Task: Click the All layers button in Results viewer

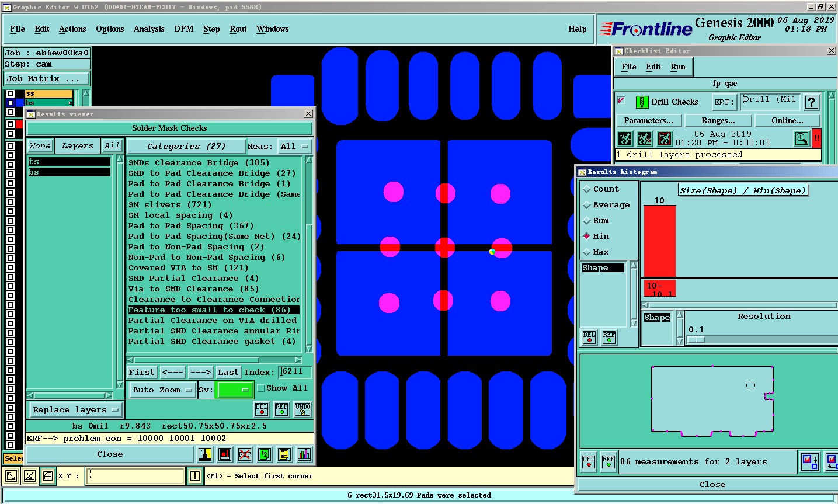Action: pos(112,146)
